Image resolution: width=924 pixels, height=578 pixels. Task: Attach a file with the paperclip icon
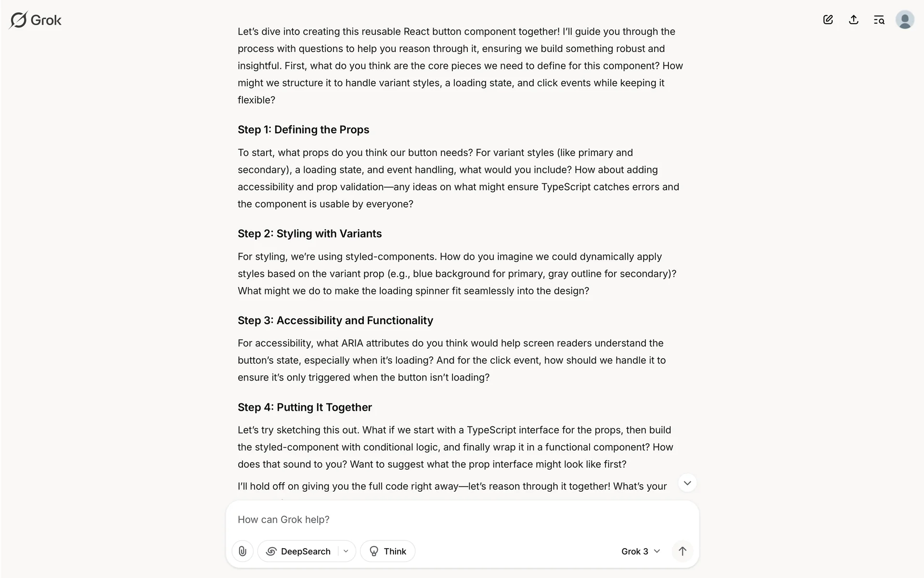243,551
